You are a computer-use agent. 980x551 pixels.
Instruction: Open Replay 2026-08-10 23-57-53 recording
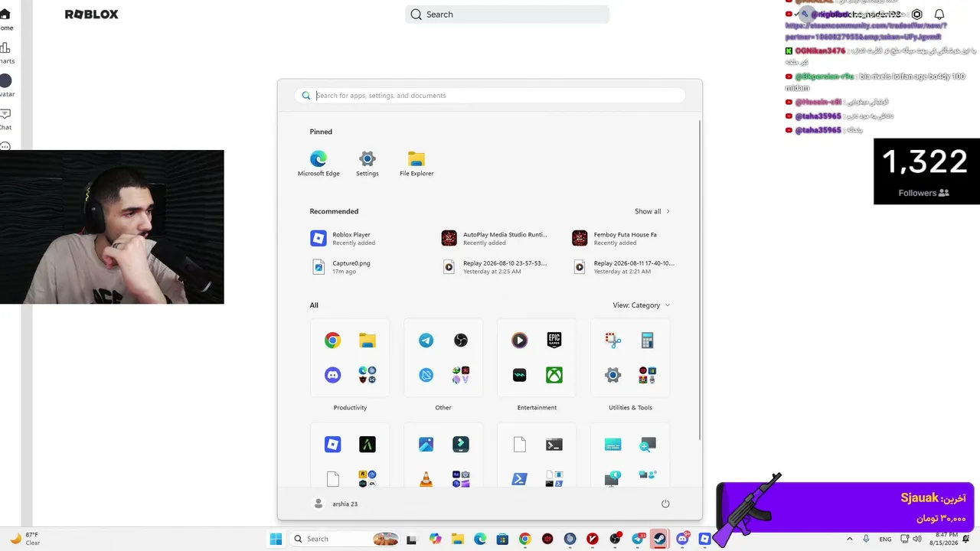coord(495,267)
